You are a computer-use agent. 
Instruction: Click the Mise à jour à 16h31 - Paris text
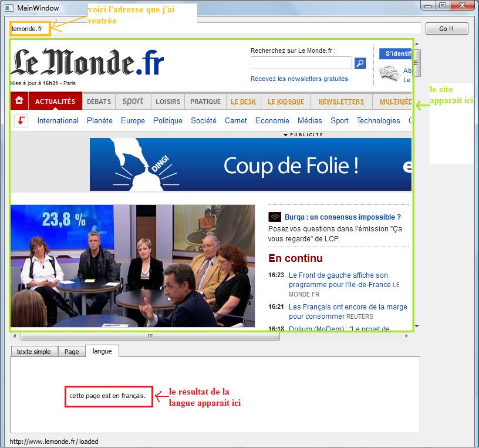(x=43, y=83)
